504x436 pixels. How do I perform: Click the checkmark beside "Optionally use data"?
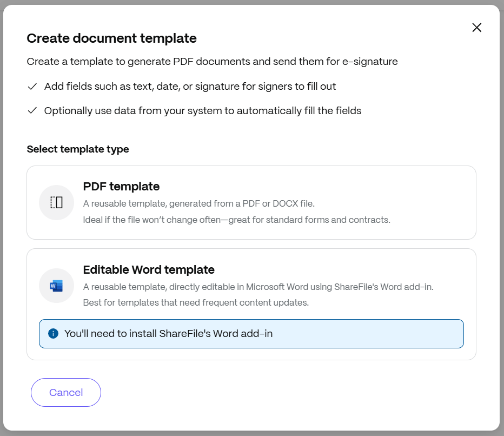click(32, 111)
